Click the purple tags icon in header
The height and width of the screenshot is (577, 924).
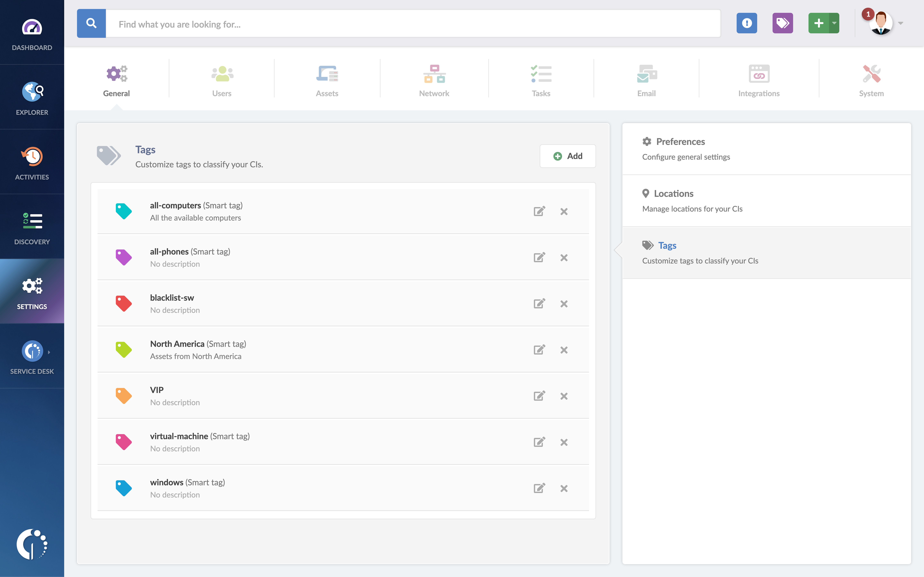click(782, 23)
